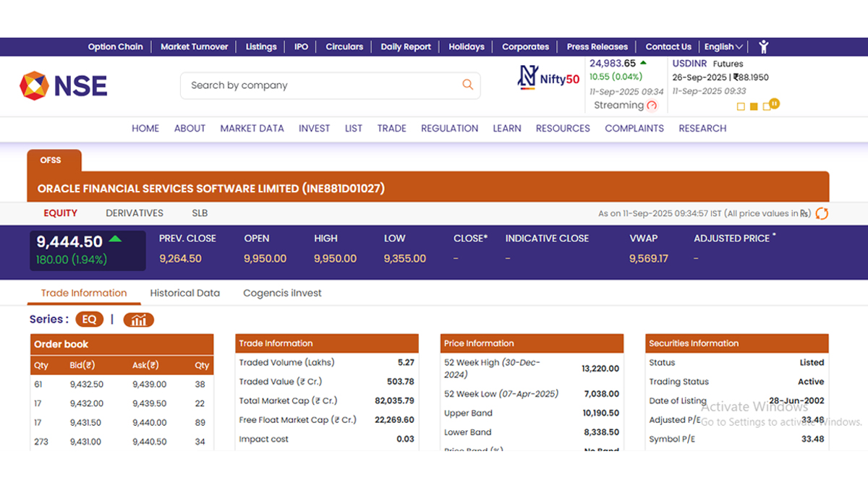Select the Cogencis iInvest tab
Image resolution: width=868 pixels, height=488 pixels.
click(x=282, y=294)
